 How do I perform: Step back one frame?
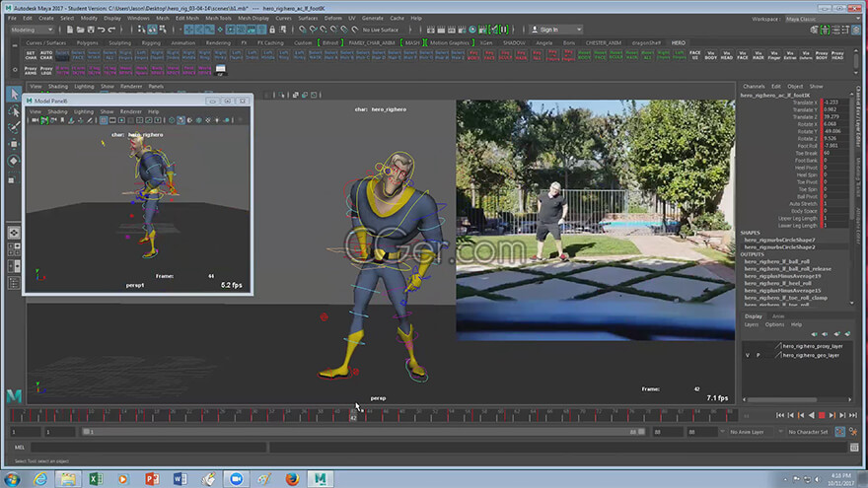[x=790, y=415]
